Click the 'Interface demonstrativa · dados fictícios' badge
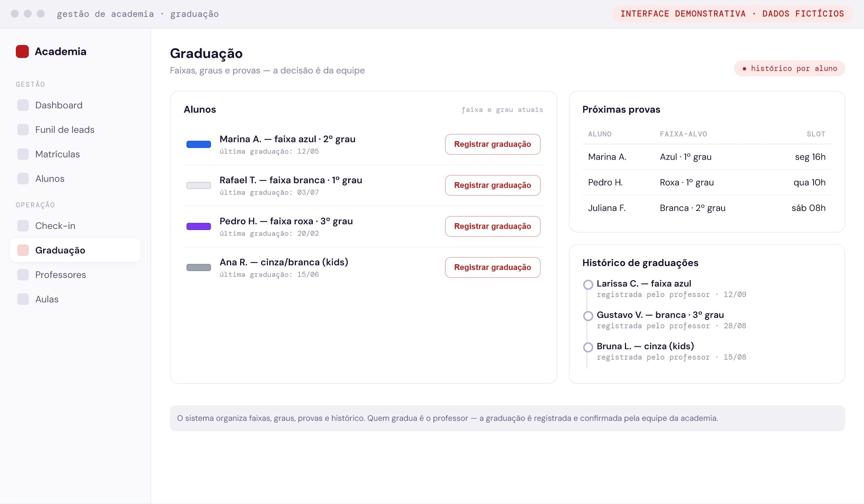Screen dimensions: 864x504 tap(732, 14)
